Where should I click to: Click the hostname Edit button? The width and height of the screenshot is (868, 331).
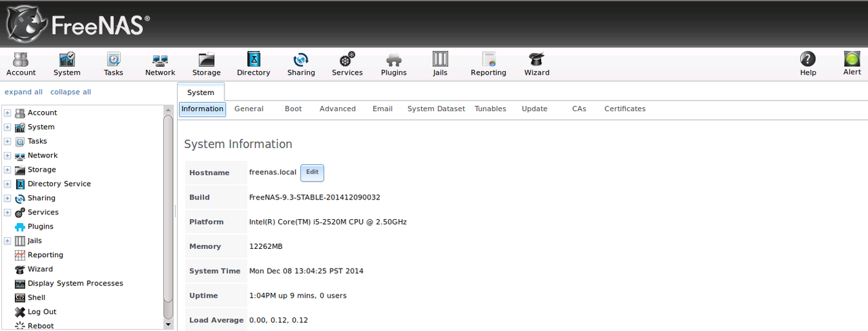(312, 172)
